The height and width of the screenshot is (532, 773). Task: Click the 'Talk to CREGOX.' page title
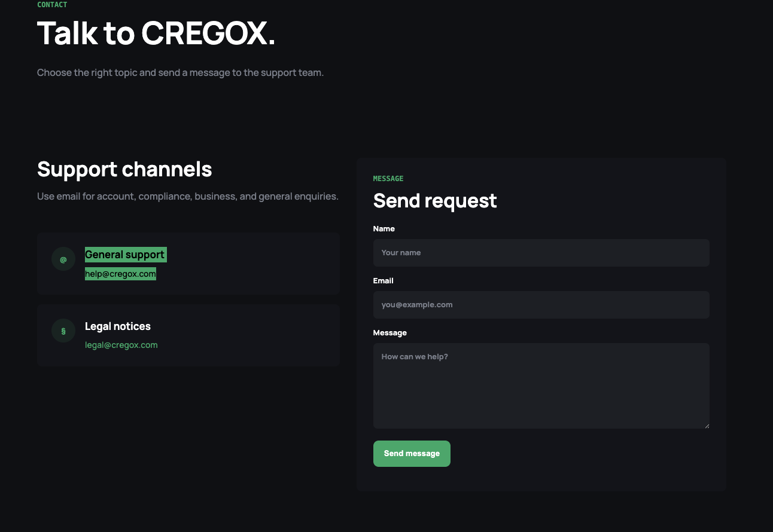click(156, 33)
